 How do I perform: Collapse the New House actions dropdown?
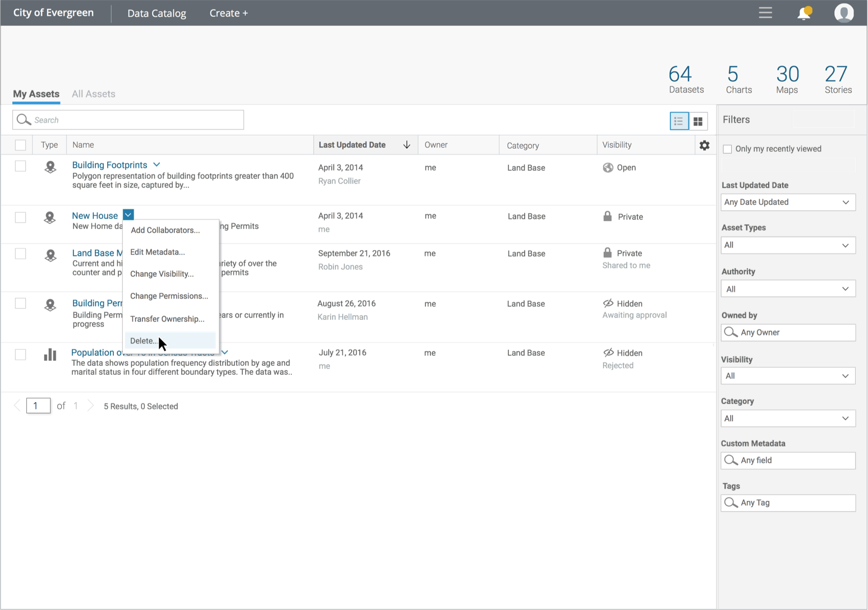[128, 215]
